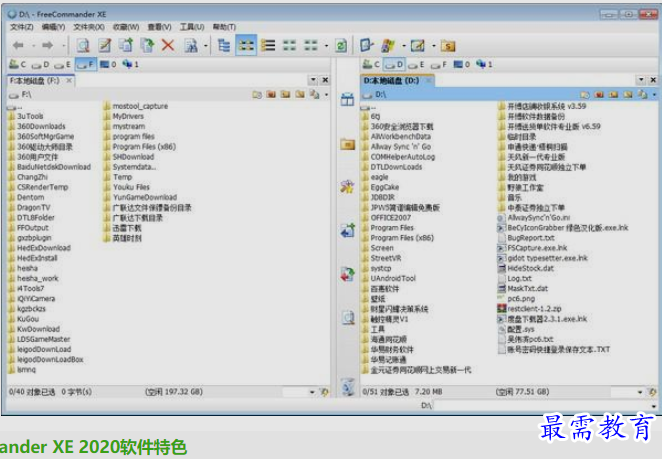This screenshot has height=459, width=662.
Task: Open the 工具(U) menu
Action: [x=192, y=27]
